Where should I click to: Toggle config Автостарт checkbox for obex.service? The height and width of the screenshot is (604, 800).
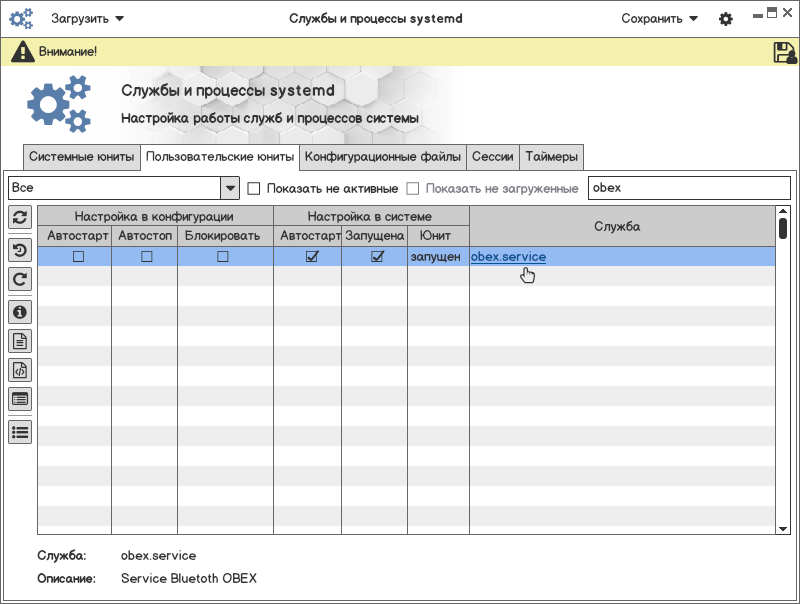(78, 257)
